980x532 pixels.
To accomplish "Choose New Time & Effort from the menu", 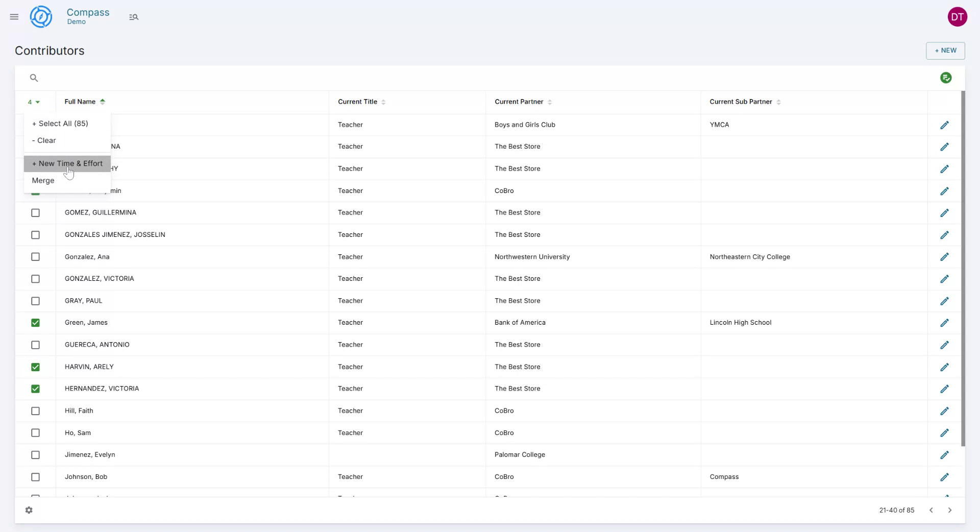I will 67,163.
